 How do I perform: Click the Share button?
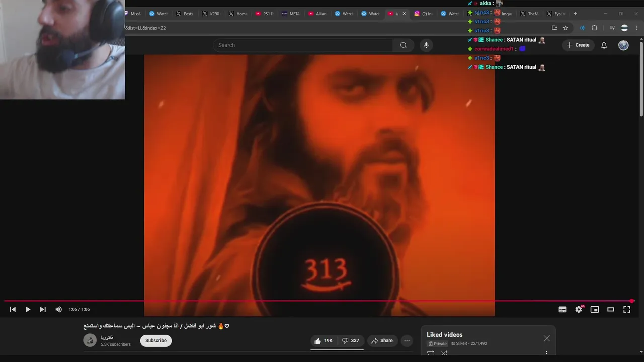(x=382, y=341)
